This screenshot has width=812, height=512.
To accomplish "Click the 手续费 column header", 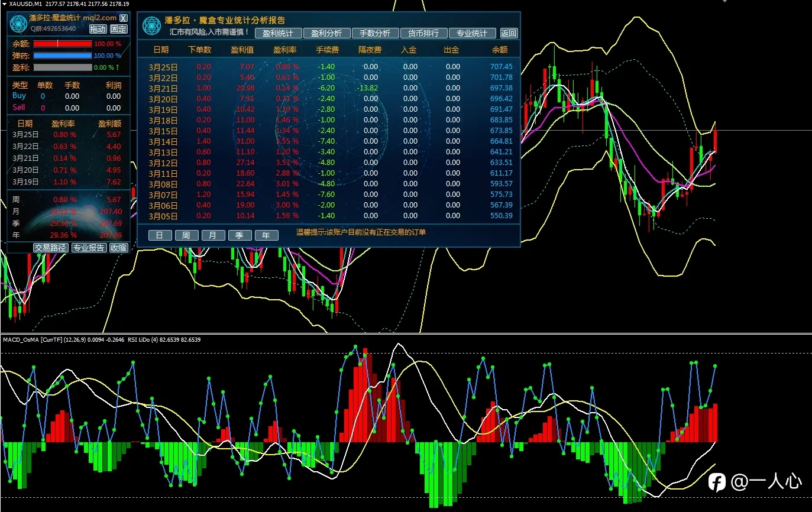I will tap(328, 50).
